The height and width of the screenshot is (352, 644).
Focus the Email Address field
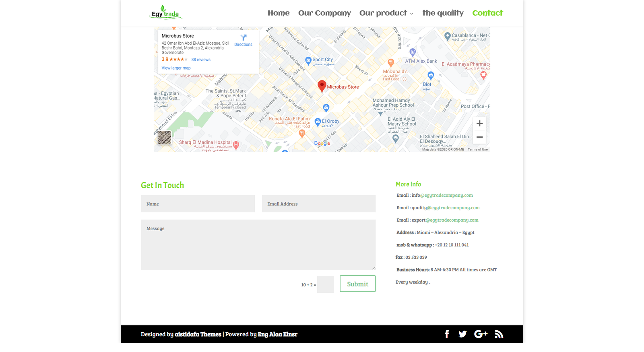click(318, 204)
